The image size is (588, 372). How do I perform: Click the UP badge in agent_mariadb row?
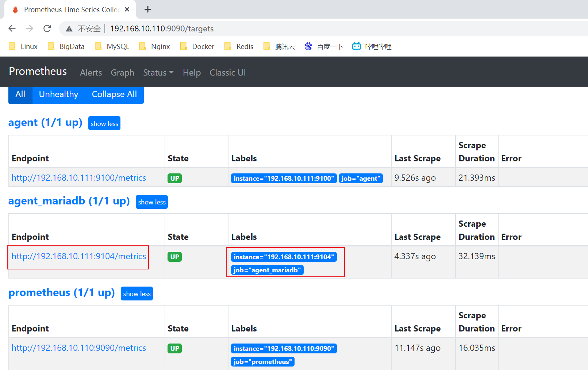tap(175, 257)
